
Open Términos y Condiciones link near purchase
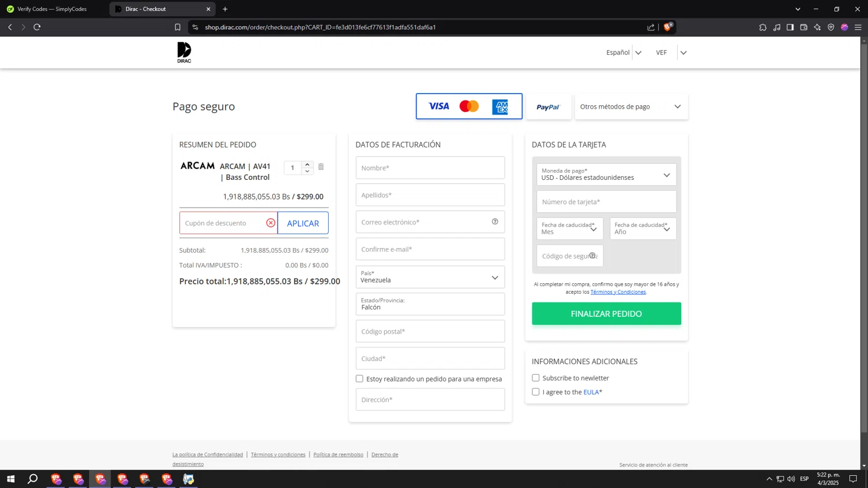point(618,292)
